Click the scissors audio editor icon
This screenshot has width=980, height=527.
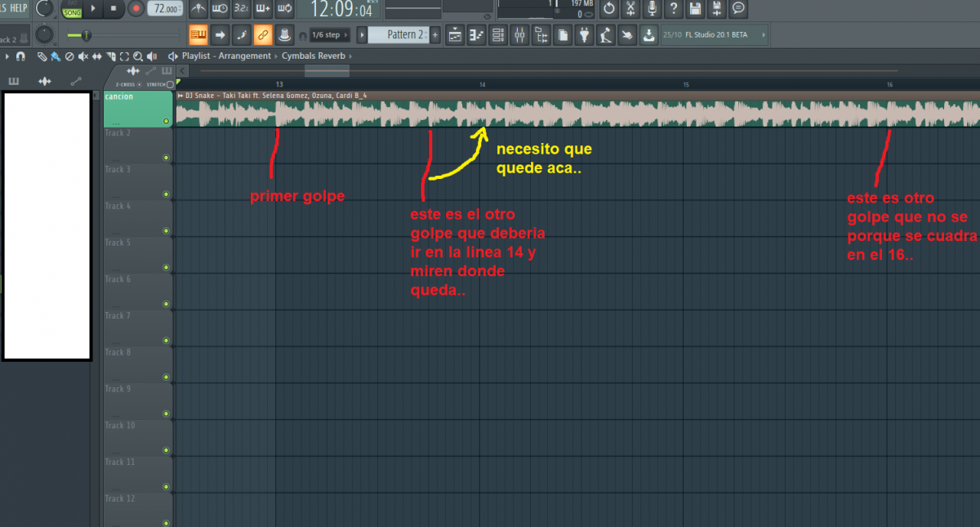pyautogui.click(x=630, y=9)
